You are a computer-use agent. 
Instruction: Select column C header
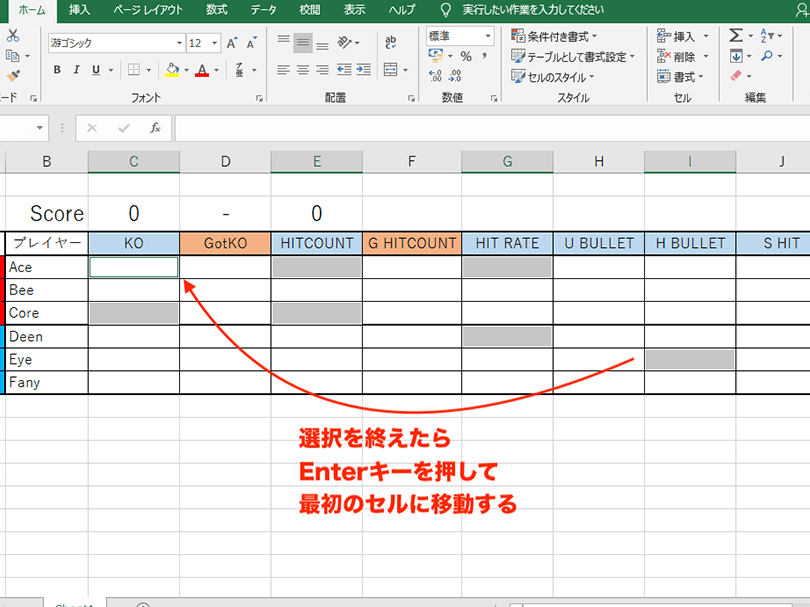tap(134, 162)
